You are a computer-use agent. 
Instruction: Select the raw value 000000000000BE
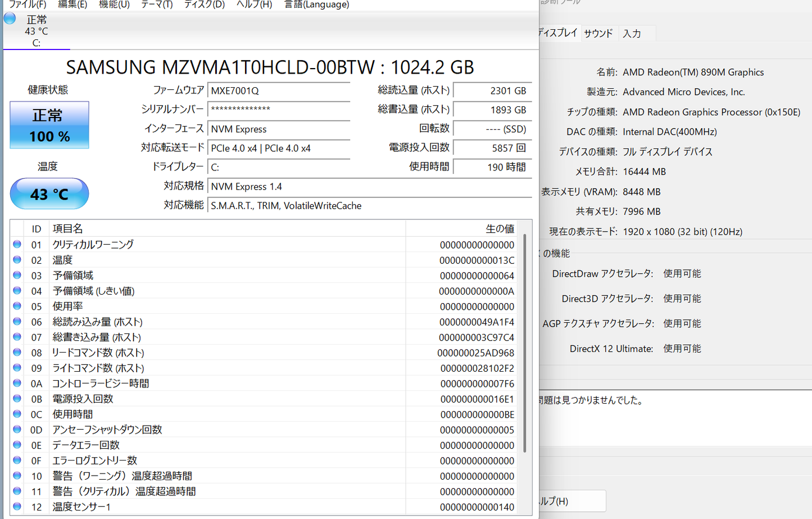tap(478, 414)
